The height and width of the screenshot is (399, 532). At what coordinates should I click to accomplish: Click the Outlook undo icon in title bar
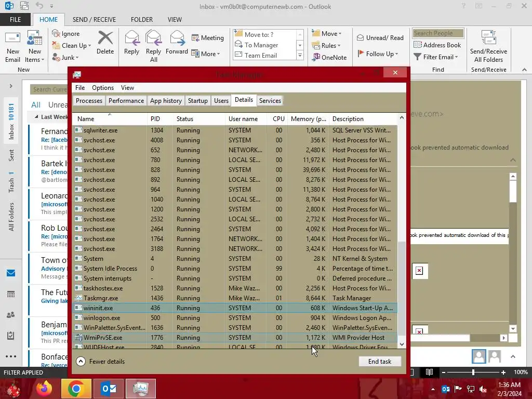(x=39, y=6)
